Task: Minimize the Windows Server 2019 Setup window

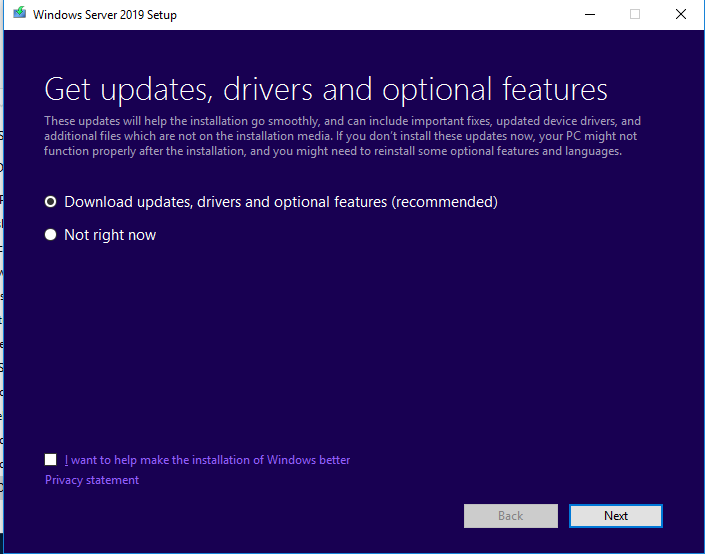Action: tap(588, 14)
